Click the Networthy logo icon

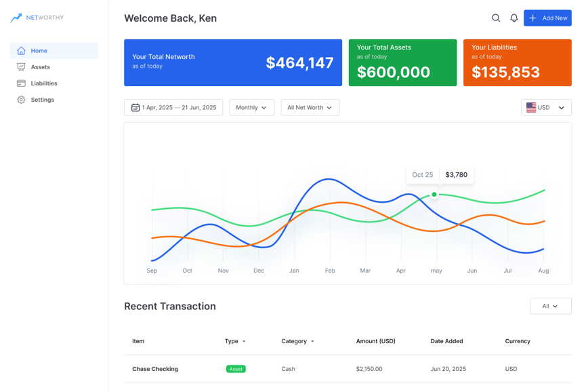point(16,18)
